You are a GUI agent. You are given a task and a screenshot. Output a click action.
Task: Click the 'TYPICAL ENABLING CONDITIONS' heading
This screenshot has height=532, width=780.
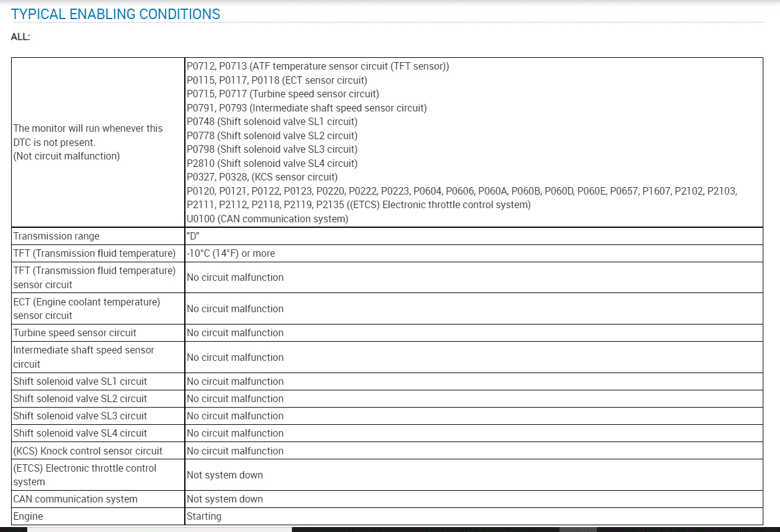pos(116,14)
